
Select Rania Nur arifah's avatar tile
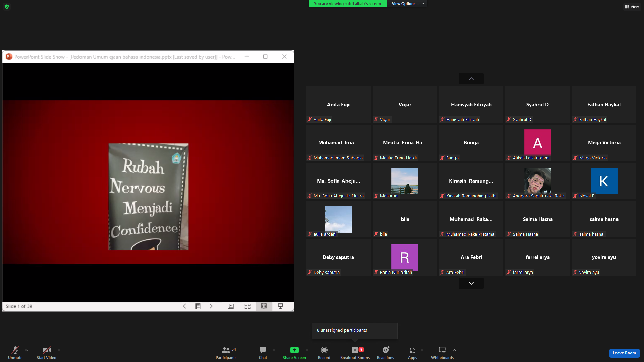(405, 257)
